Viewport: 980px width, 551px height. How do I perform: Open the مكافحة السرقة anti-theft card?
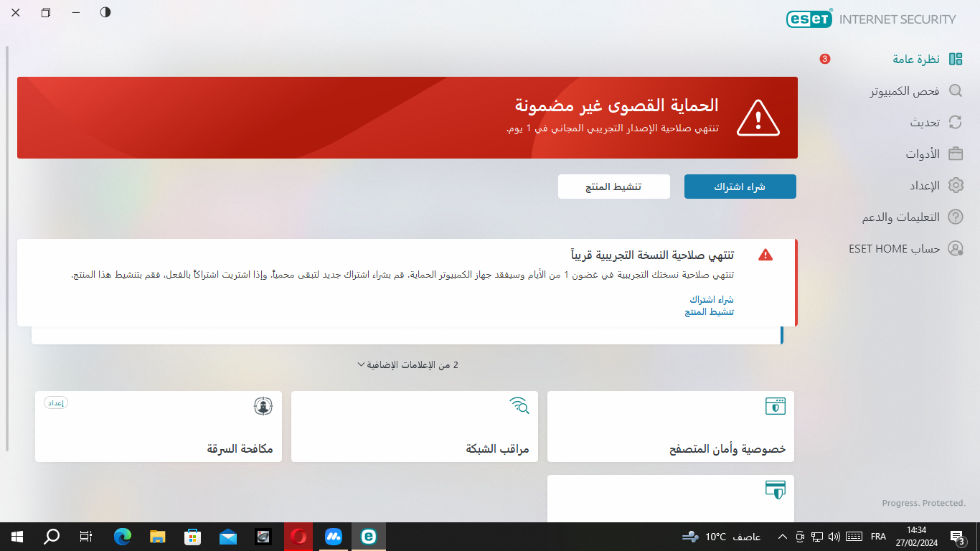point(159,426)
